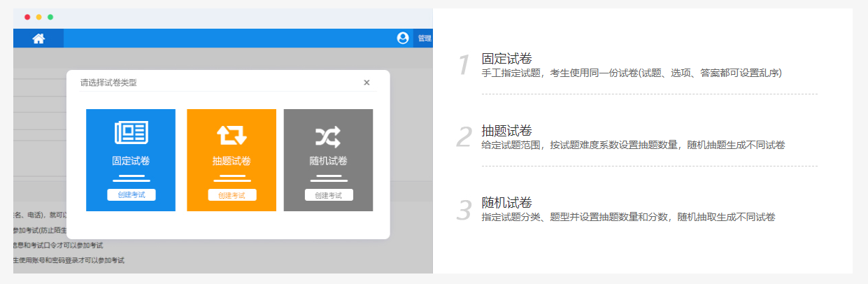868x284 pixels.
Task: Select the newspaper icon on the 固定试卷 card
Action: coord(131,133)
